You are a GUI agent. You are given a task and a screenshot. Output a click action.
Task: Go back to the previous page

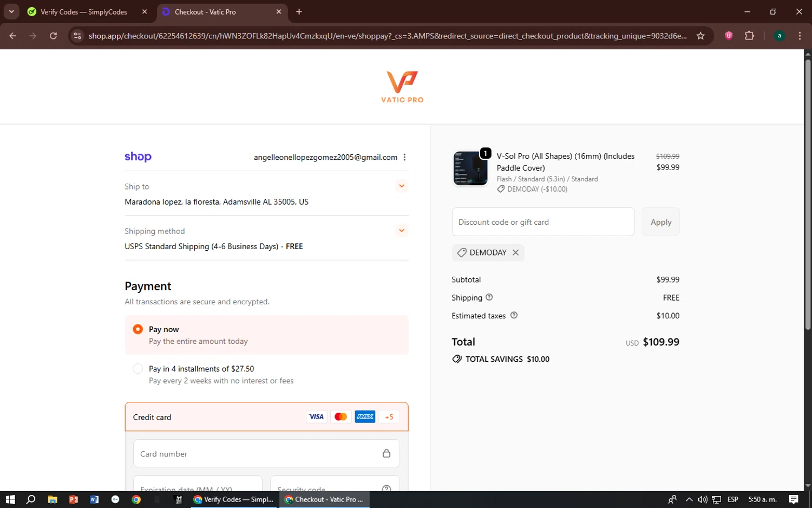[x=13, y=36]
